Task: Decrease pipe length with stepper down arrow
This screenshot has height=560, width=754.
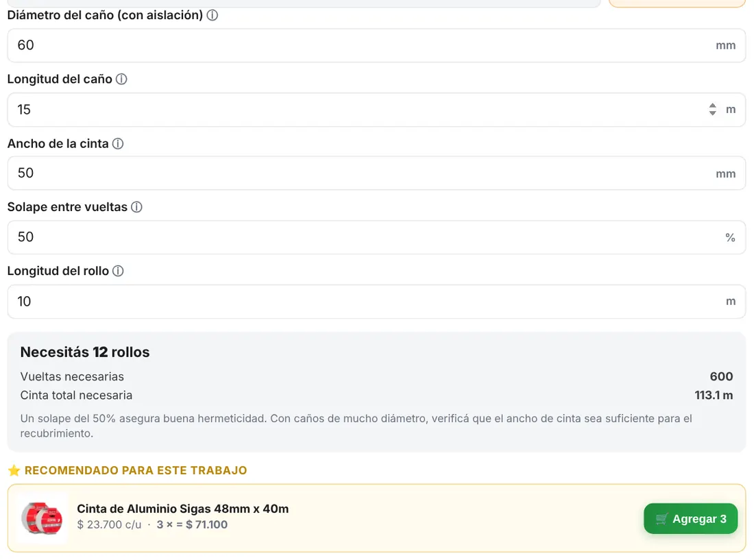Action: pos(713,113)
